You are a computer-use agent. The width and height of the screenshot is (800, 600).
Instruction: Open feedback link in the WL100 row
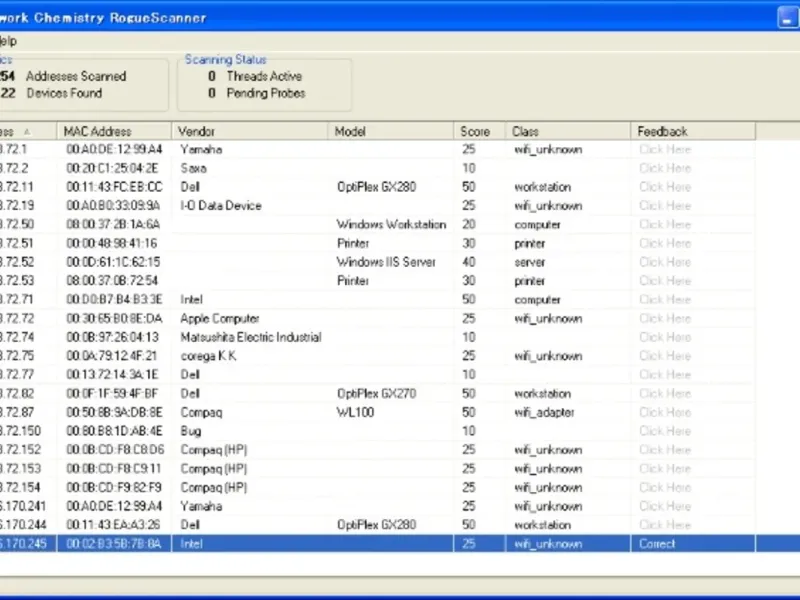[665, 412]
